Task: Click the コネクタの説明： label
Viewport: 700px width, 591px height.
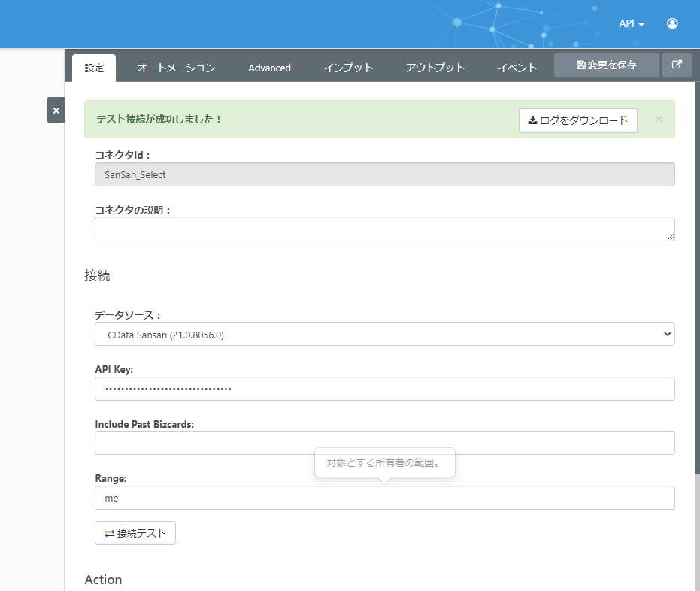Action: (133, 211)
